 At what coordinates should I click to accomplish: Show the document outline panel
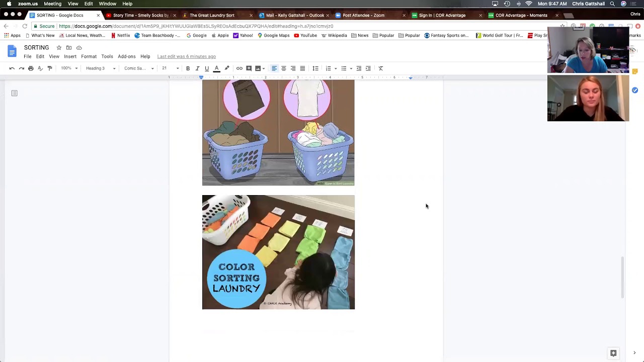tap(15, 93)
